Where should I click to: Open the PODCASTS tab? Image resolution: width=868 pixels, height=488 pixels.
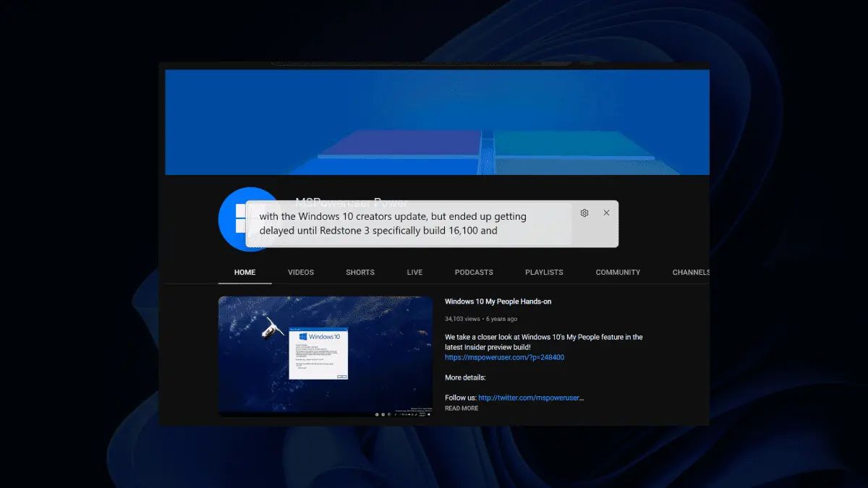[474, 273]
